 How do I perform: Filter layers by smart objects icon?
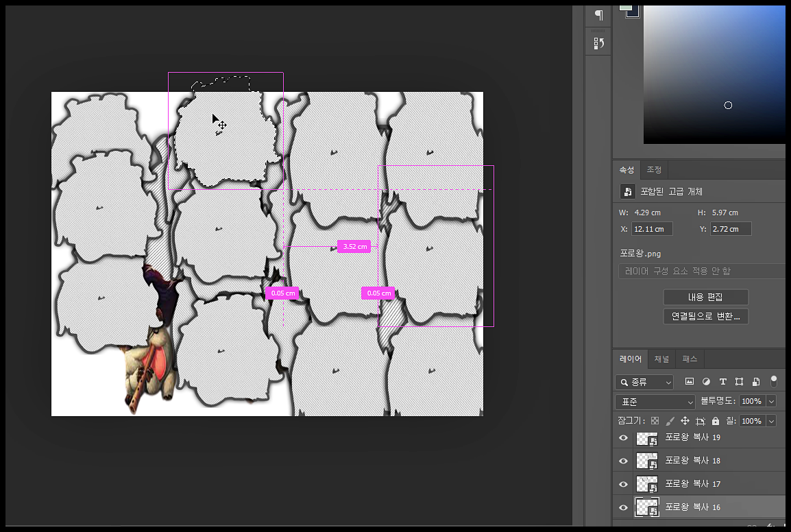(755, 382)
